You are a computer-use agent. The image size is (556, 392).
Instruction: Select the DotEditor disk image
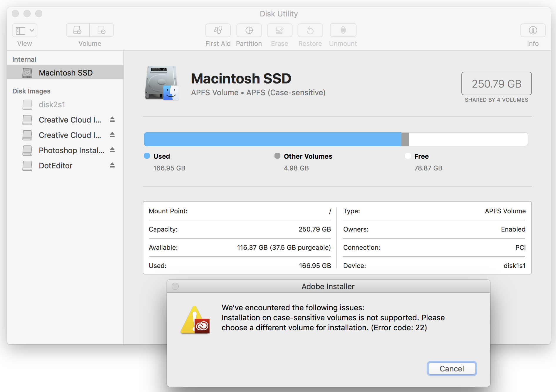(x=65, y=166)
